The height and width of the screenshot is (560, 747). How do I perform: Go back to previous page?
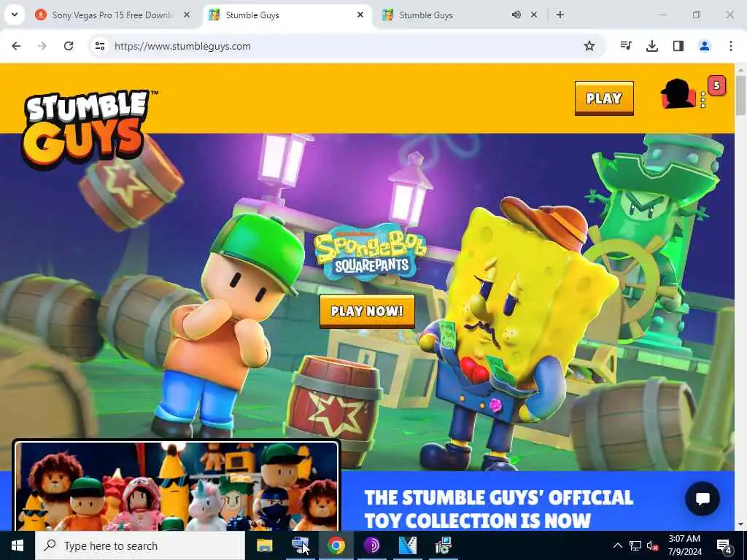pos(16,46)
